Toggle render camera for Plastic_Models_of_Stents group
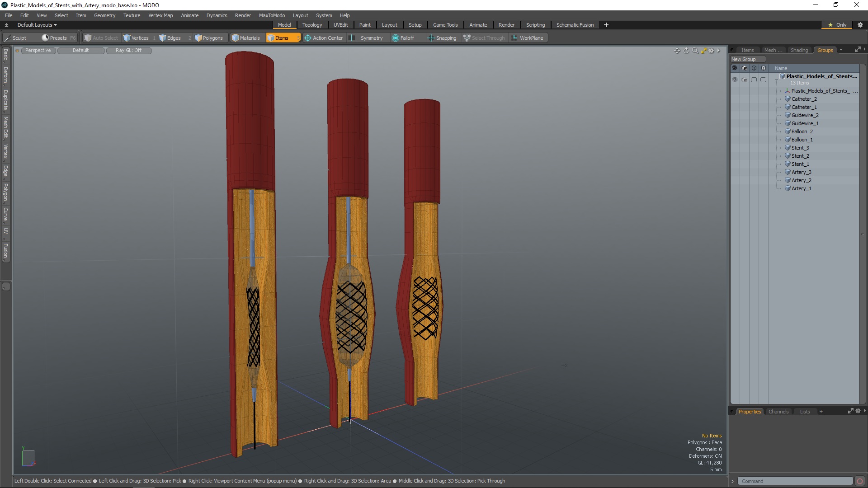The image size is (868, 488). tap(745, 80)
